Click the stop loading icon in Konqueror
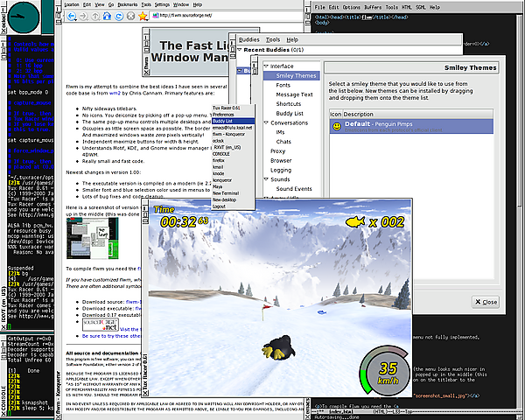Viewport: 525px width, 420px height. (x=131, y=16)
